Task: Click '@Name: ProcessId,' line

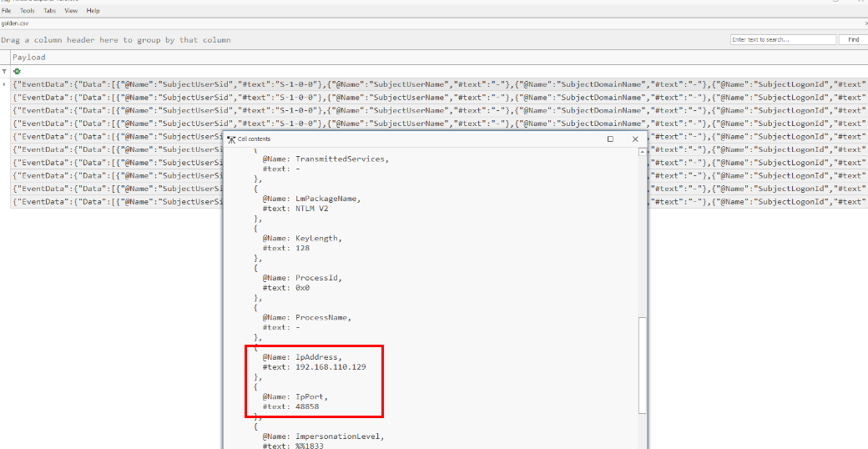Action: pyautogui.click(x=302, y=278)
